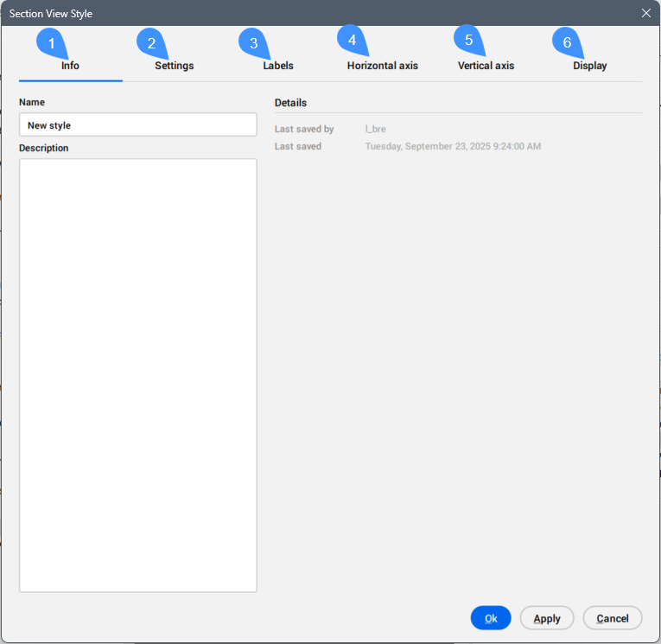Click the Last saved date text

[x=453, y=147]
